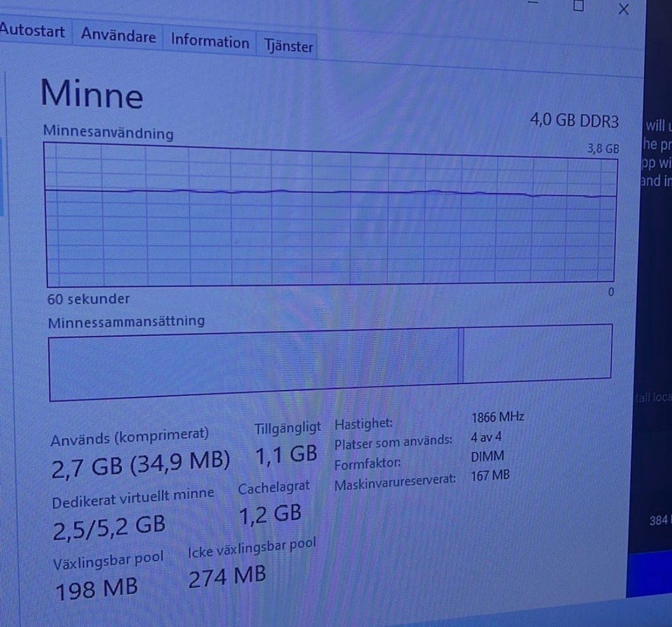Select the 198 MB paged pool value
Screen dimensions: 672x627
pyautogui.click(x=97, y=589)
